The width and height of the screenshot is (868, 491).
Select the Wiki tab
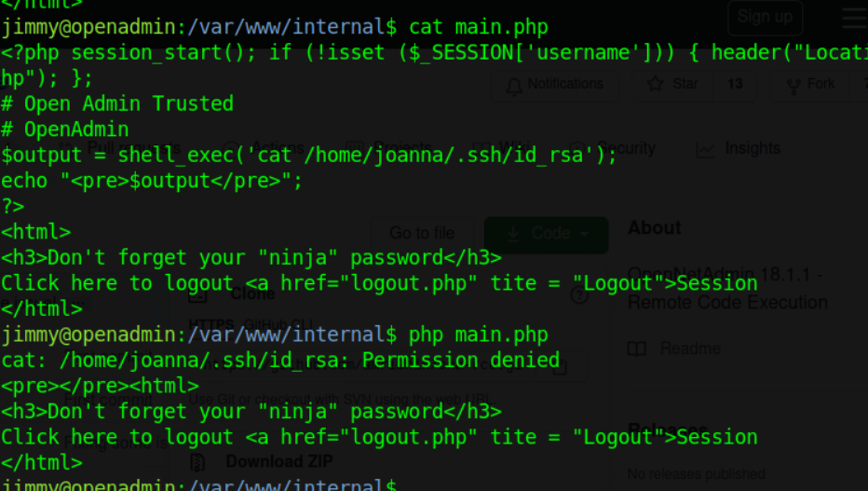tap(515, 148)
